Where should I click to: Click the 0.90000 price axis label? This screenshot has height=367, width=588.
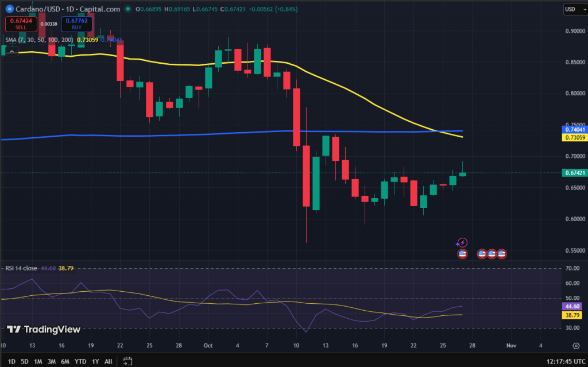(x=575, y=31)
